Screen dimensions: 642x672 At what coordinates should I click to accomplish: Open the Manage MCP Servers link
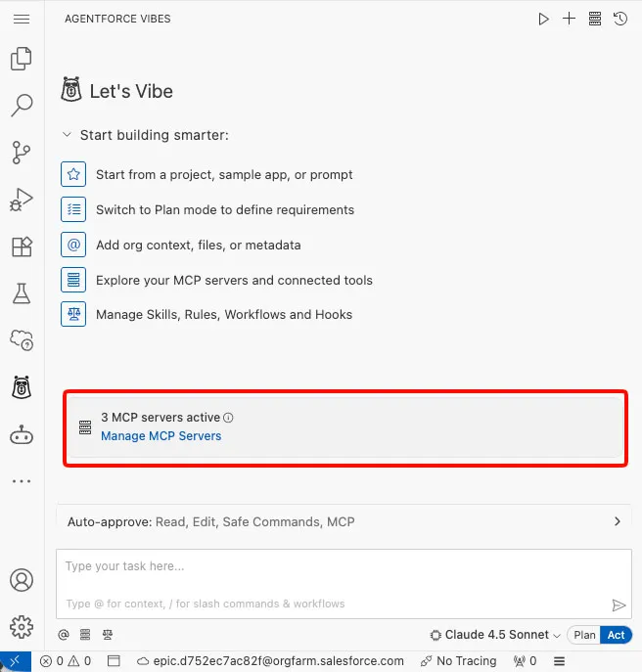coord(161,436)
